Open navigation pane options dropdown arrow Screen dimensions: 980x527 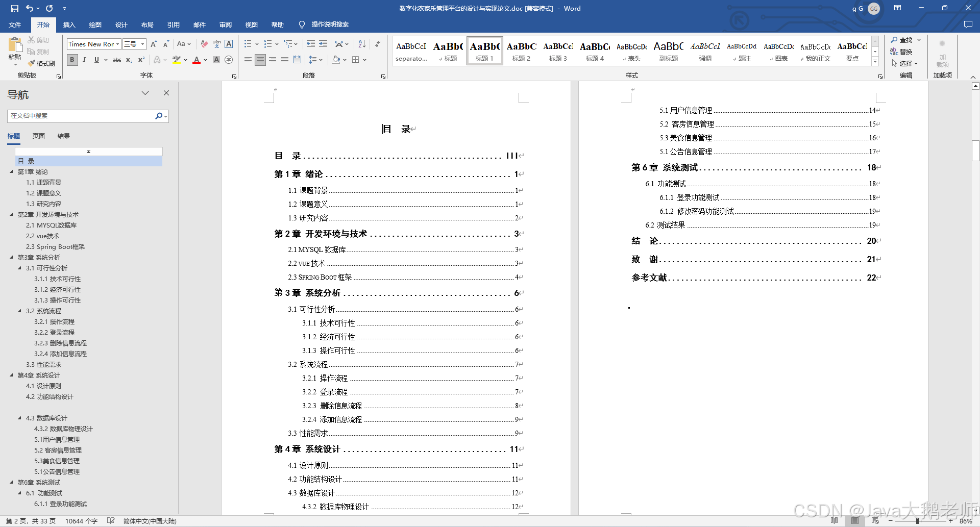(145, 93)
